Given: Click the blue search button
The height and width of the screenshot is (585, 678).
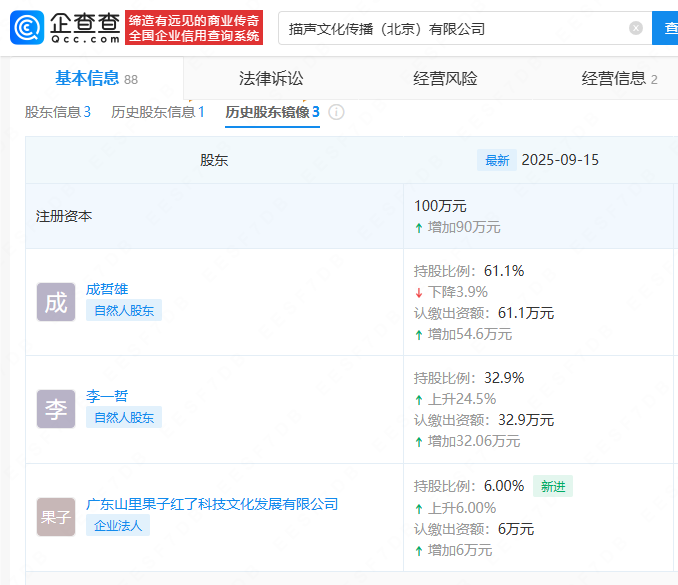Looking at the screenshot, I should click(666, 28).
